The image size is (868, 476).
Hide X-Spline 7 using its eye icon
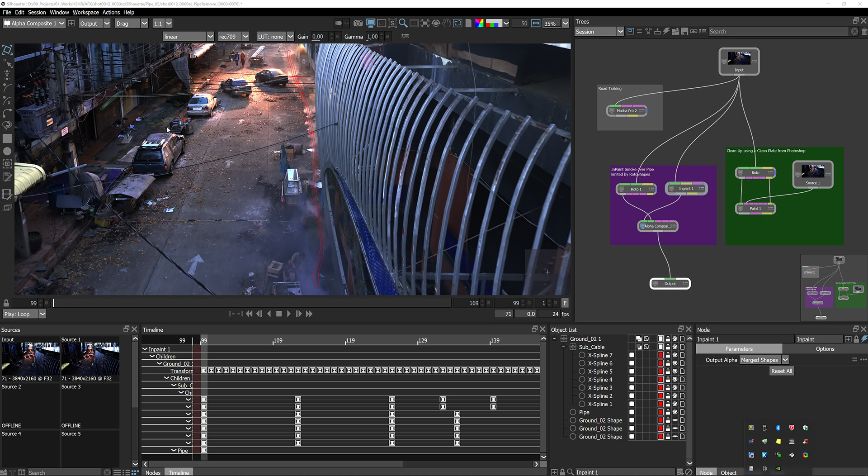coord(675,356)
